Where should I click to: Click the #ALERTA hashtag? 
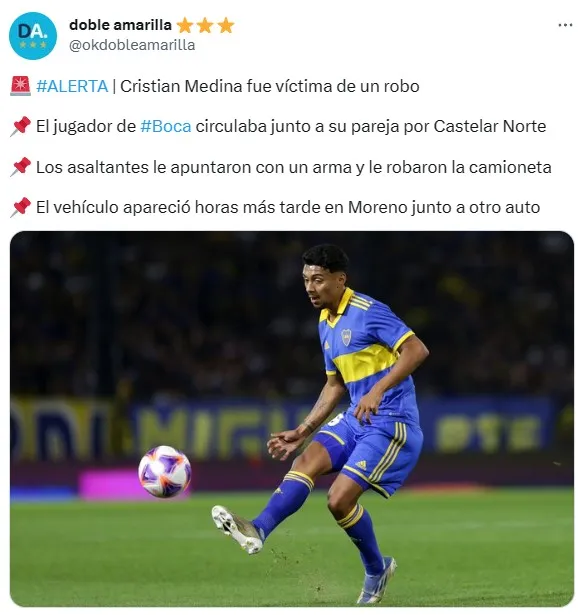(x=72, y=86)
